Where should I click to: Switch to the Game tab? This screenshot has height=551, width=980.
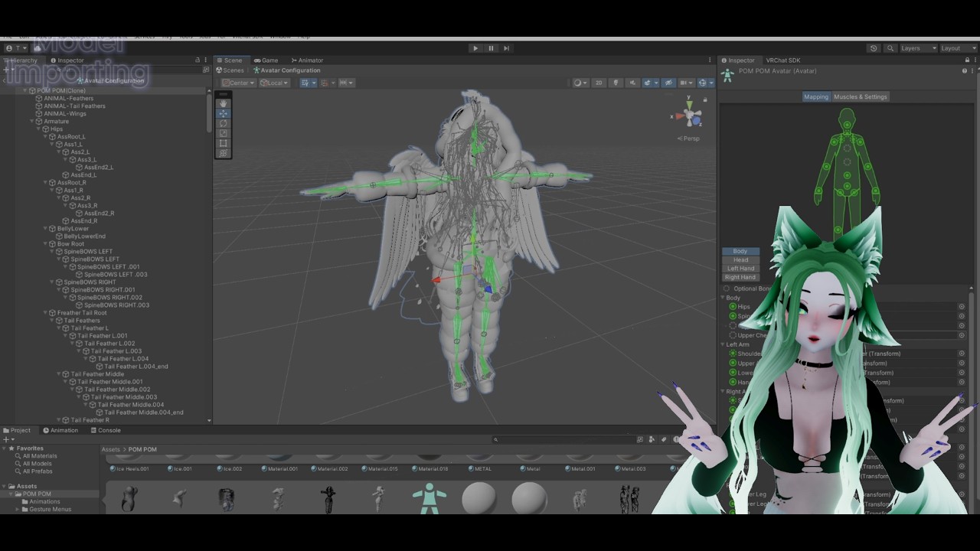click(x=266, y=60)
